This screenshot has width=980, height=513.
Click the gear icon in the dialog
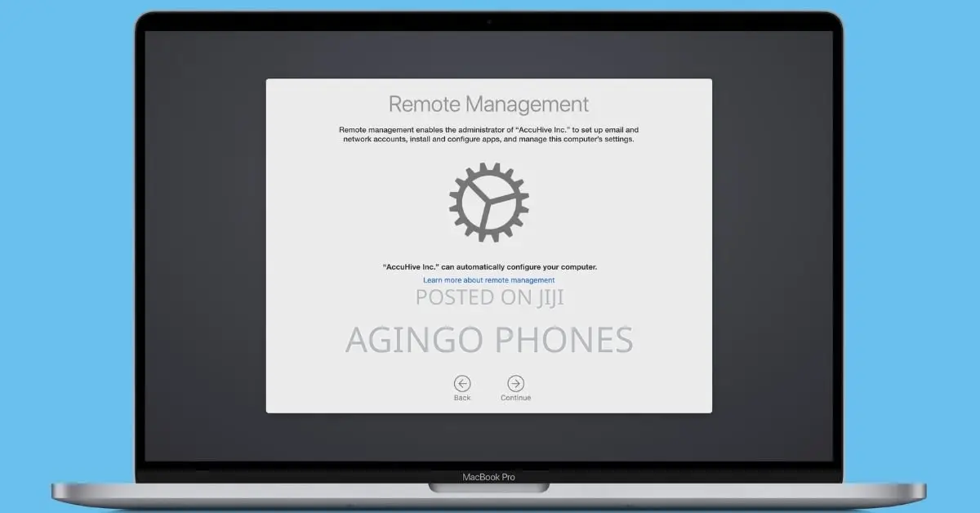(x=489, y=202)
